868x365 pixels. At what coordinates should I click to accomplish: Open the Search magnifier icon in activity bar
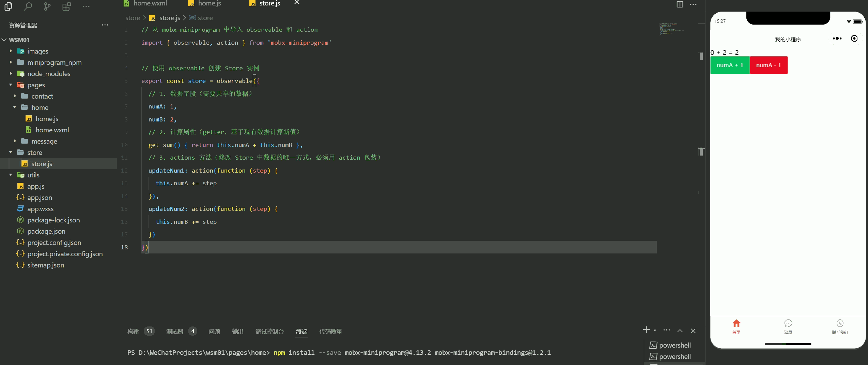tap(28, 6)
